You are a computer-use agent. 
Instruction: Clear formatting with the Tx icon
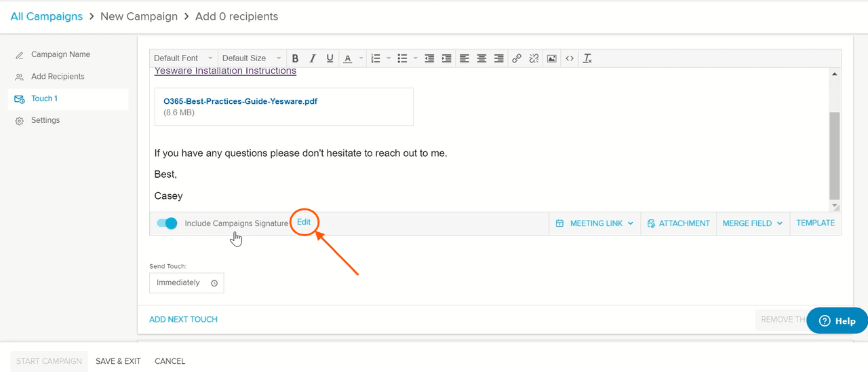587,58
